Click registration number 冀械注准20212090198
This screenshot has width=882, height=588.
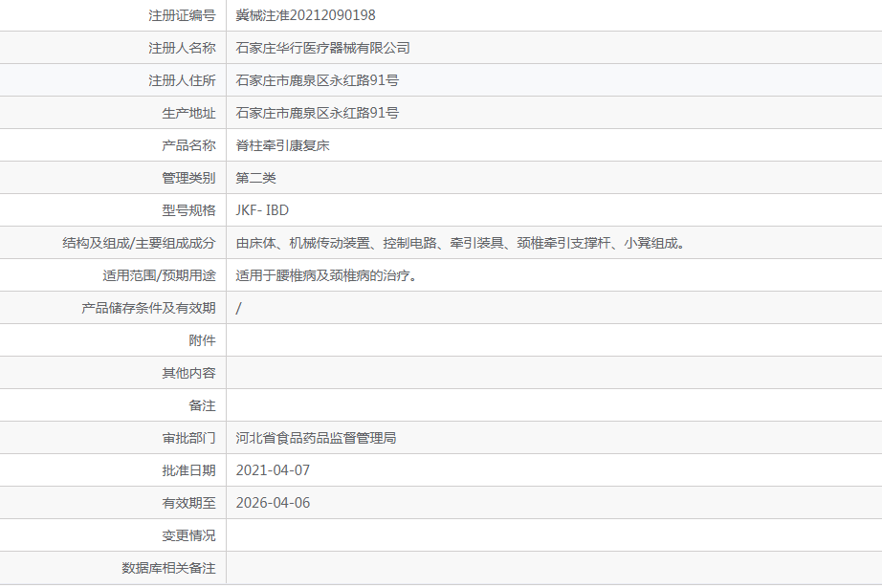(305, 15)
